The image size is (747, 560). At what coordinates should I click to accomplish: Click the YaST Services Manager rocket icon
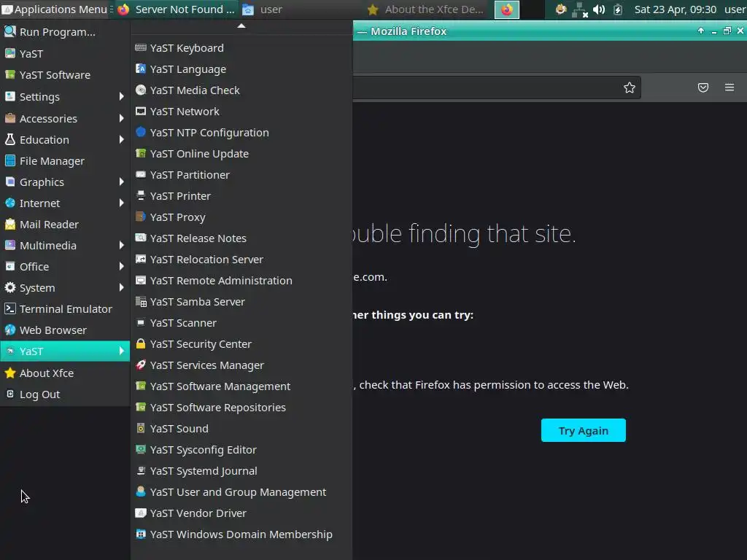(x=141, y=365)
